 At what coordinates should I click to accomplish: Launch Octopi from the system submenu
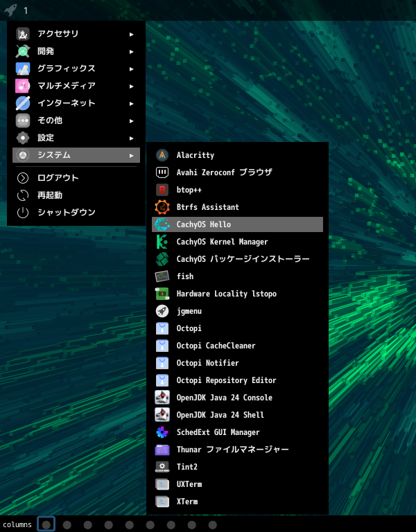237,328
